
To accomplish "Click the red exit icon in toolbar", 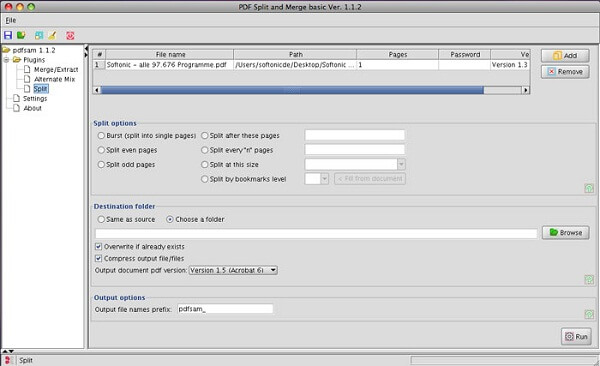I will 70,36.
